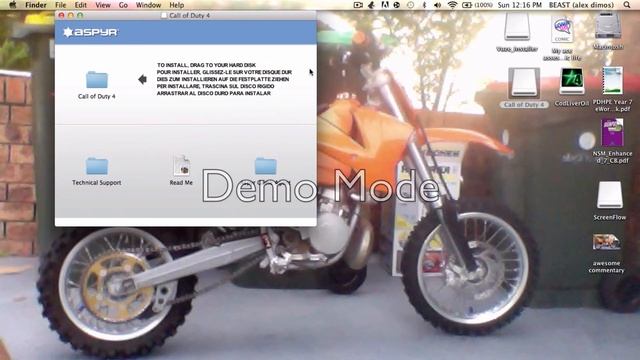Select the Call of Duty 4 folder in window
640x360 pixels.
[97, 80]
